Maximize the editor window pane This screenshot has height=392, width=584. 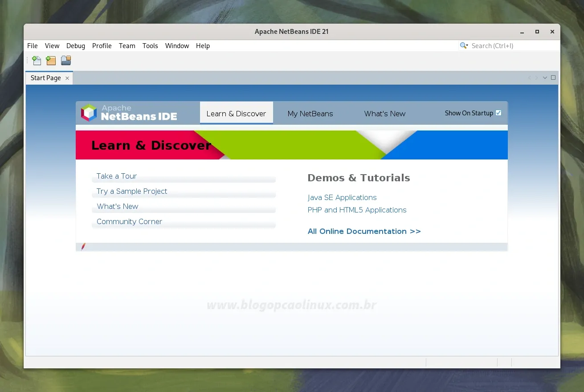pos(553,78)
